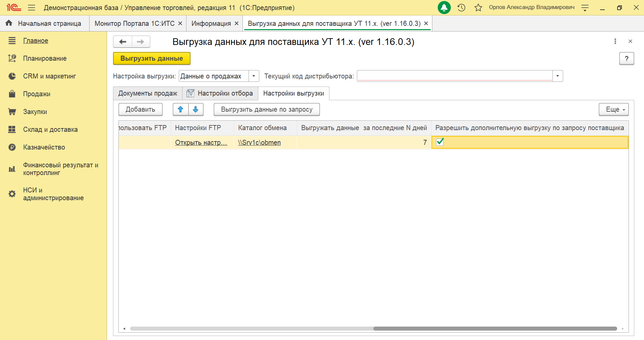Click the Добавить button
This screenshot has width=644, height=340.
coord(141,109)
